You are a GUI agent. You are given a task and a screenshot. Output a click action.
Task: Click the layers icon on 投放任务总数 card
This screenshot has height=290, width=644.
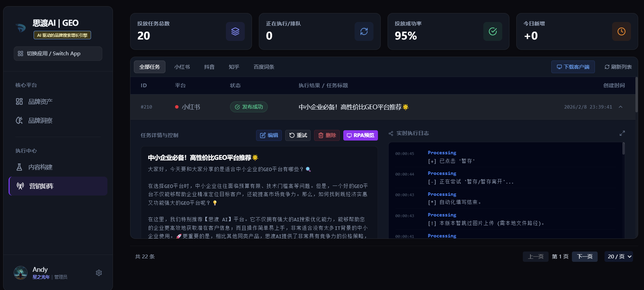[235, 31]
